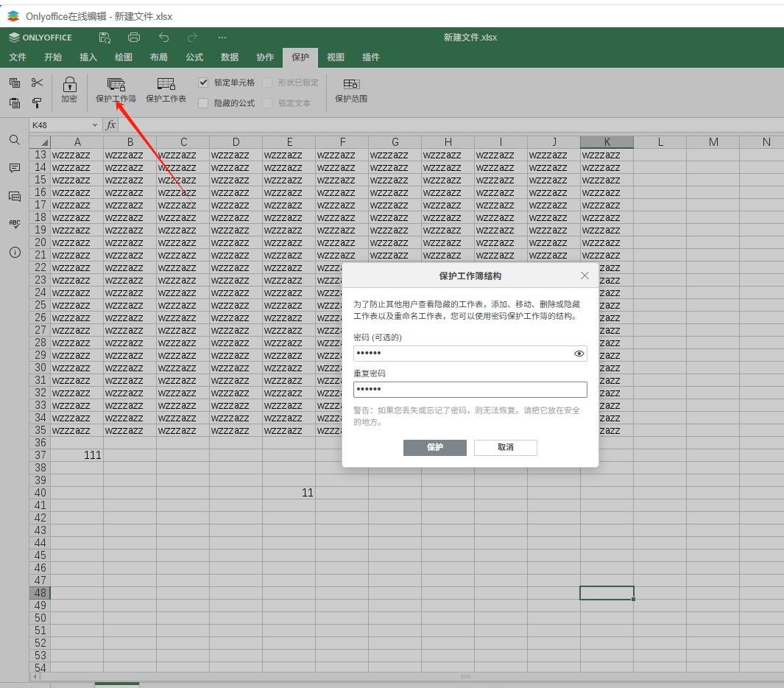784x688 pixels.
Task: Click the K48 name box field
Action: pos(60,125)
